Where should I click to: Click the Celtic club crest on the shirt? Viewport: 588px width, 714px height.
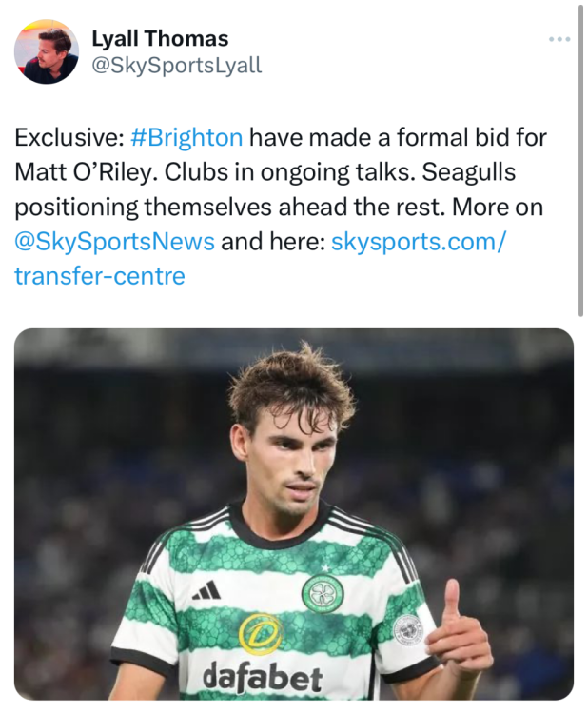click(322, 593)
